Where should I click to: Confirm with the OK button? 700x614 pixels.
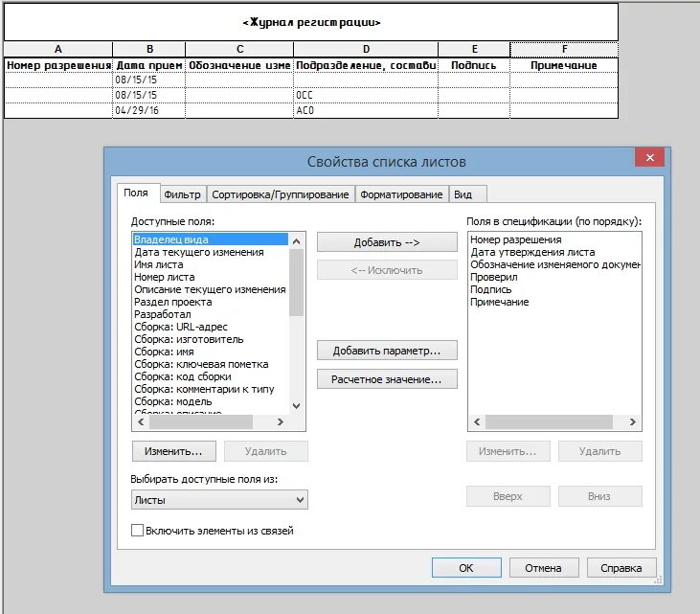point(466,568)
